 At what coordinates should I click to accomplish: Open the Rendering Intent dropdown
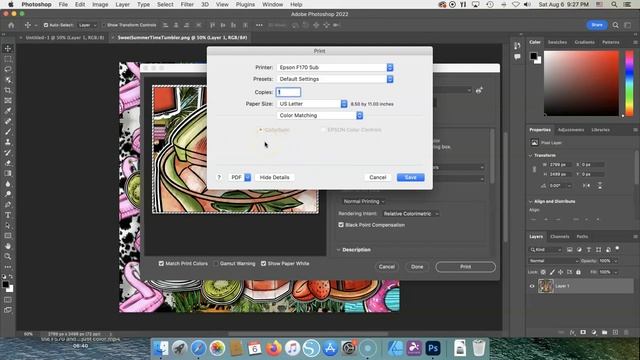(x=411, y=214)
